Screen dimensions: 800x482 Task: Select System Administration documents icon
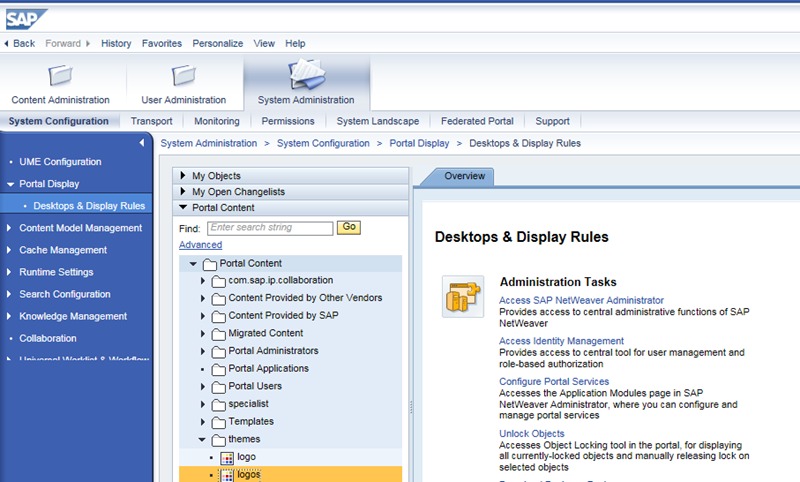[x=307, y=74]
